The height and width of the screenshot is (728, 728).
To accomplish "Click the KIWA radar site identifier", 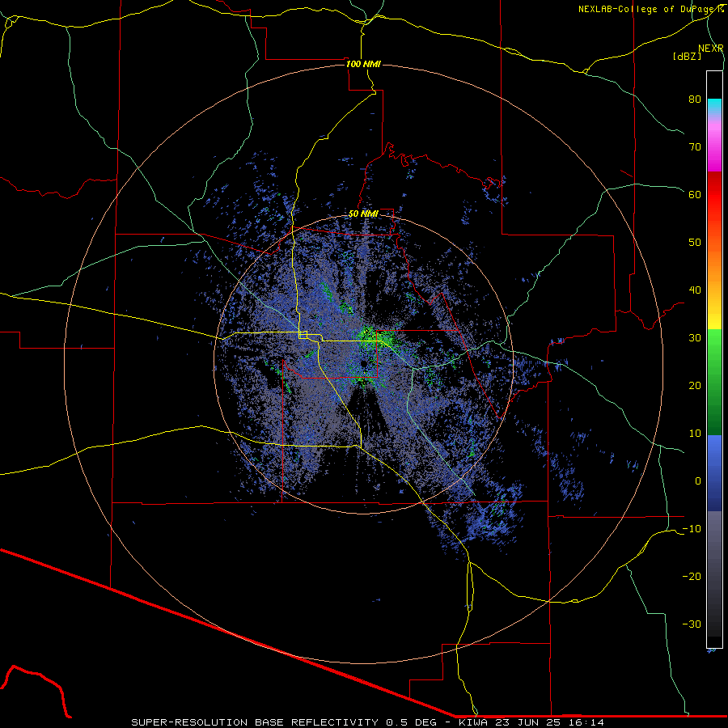I will pyautogui.click(x=473, y=722).
